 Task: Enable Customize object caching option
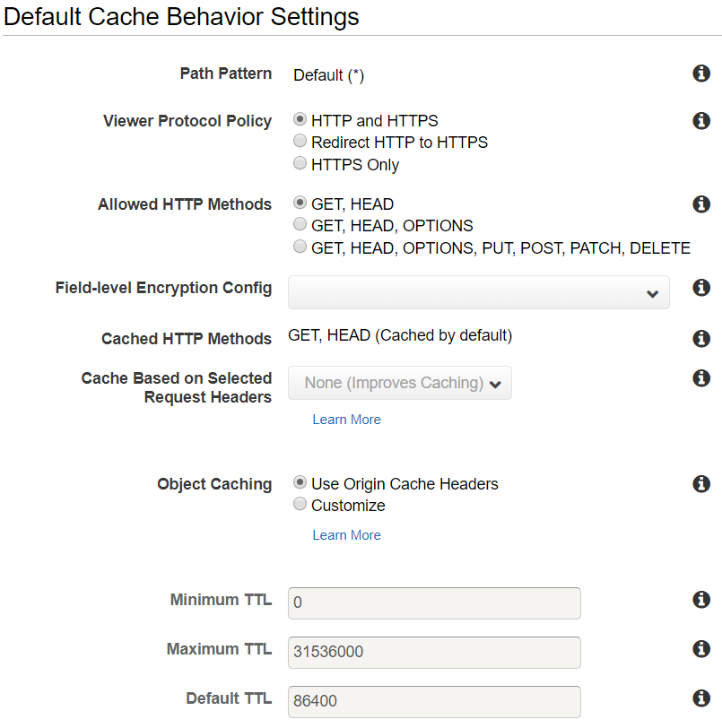pyautogui.click(x=300, y=505)
